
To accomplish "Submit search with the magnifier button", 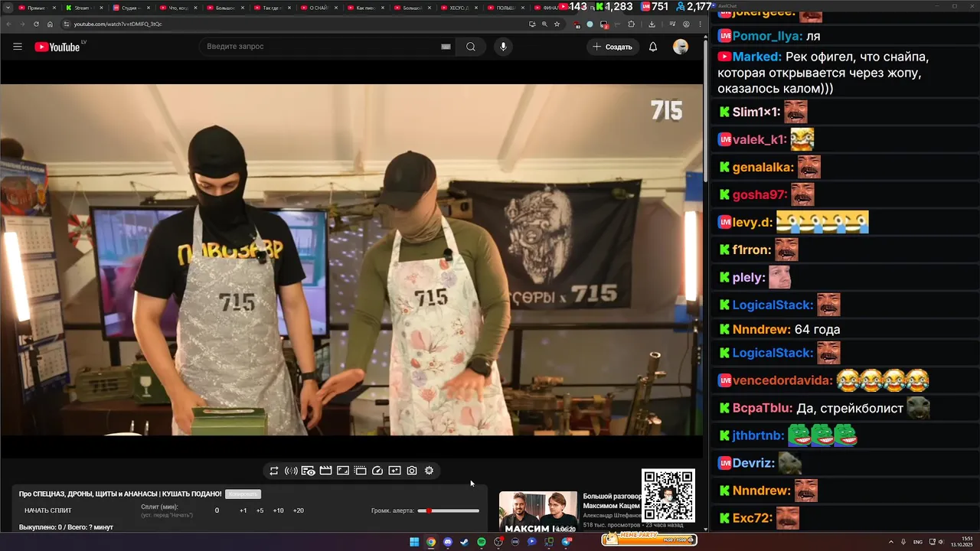I will pyautogui.click(x=471, y=47).
